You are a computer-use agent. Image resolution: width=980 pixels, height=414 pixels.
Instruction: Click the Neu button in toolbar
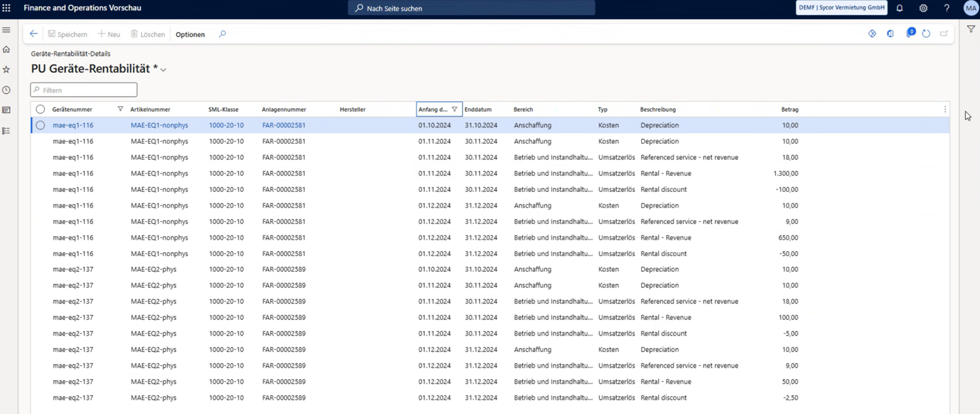(109, 34)
